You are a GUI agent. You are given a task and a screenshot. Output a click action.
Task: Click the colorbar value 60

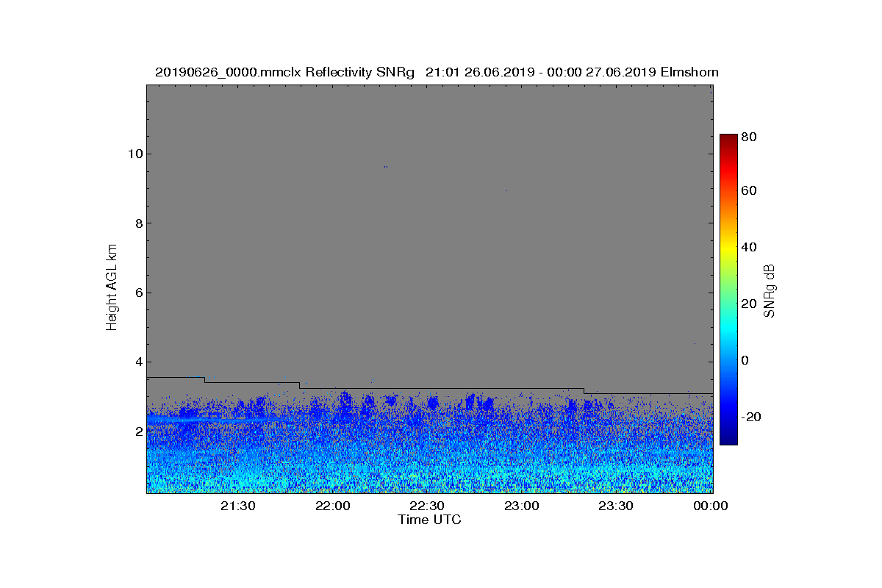[x=750, y=191]
